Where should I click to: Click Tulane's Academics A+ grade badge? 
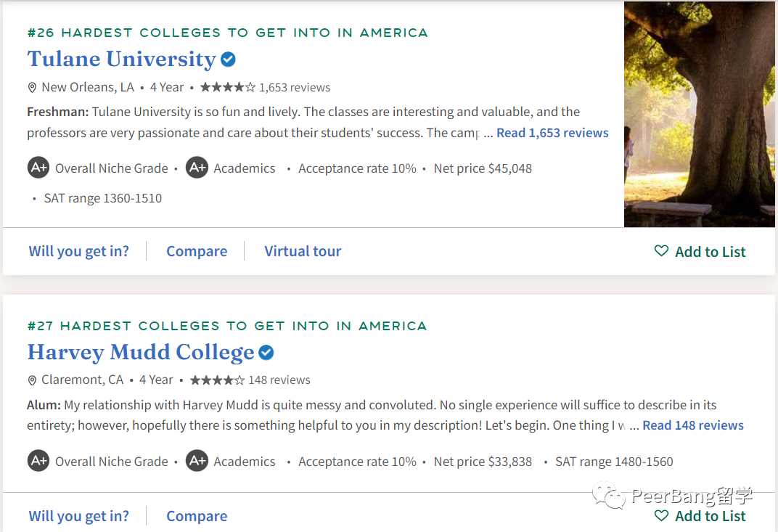click(197, 168)
